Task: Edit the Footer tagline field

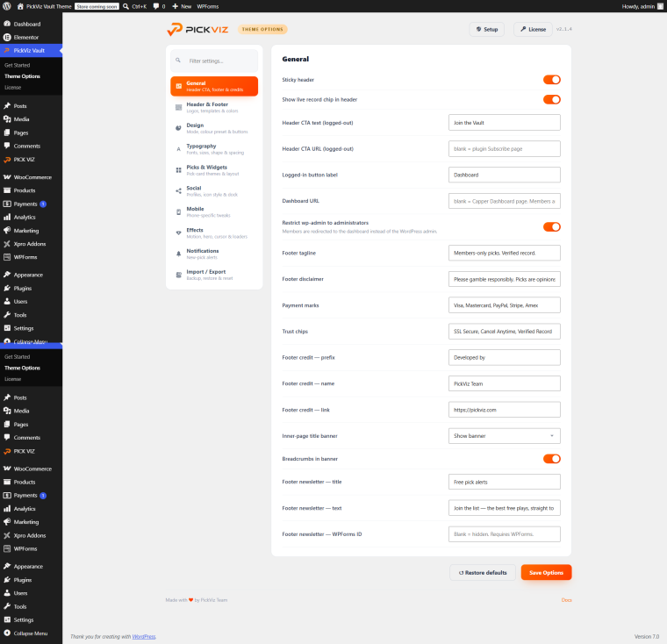Action: (x=504, y=253)
